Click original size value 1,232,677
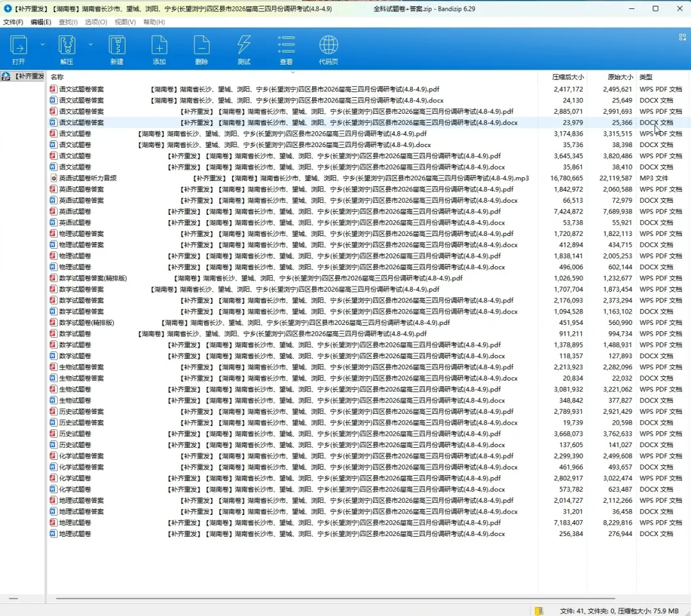Viewport: 691px width, 616px height. tap(618, 278)
